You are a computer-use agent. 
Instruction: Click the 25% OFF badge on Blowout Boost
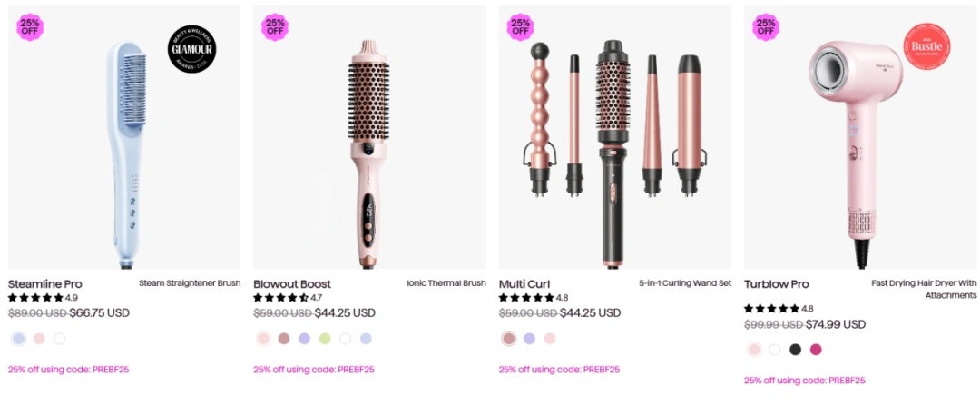(x=275, y=26)
